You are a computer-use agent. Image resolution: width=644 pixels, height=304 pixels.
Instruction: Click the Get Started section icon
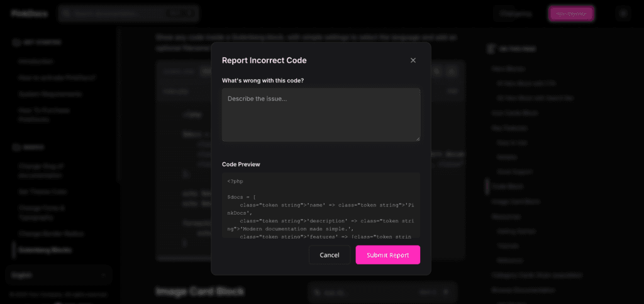coord(16,42)
